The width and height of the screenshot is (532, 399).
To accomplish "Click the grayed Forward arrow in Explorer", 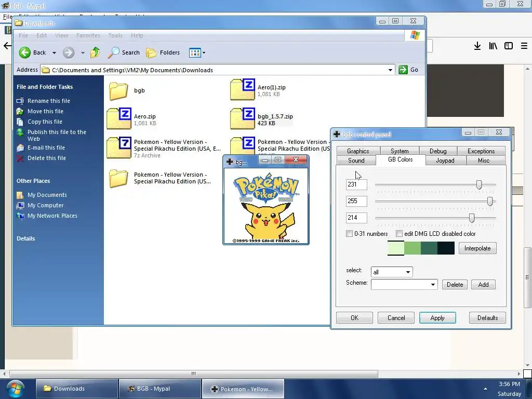I will pos(69,52).
